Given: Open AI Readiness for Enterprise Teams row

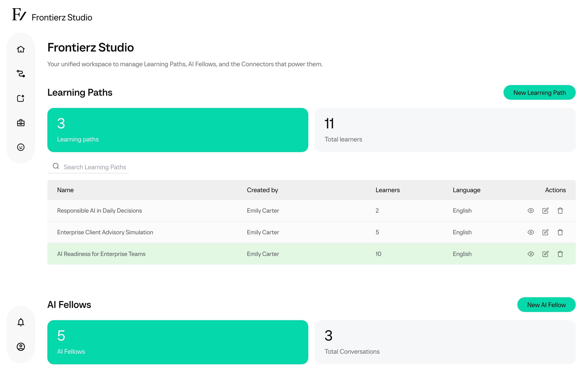Looking at the screenshot, I should coord(311,254).
